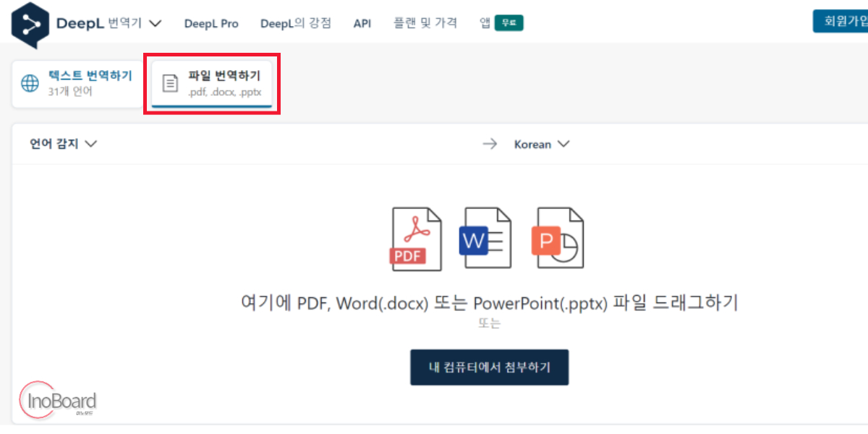Switch to 텍스트 번역하기 tab
The height and width of the screenshot is (434, 868).
[x=77, y=83]
